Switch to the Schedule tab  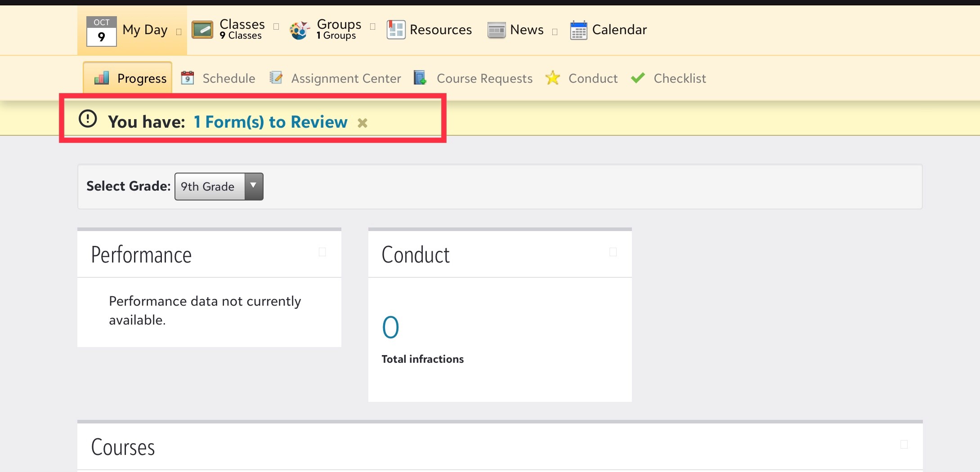228,78
